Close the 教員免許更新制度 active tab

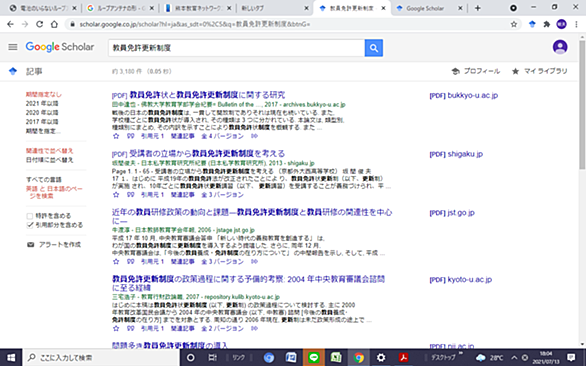click(x=383, y=8)
